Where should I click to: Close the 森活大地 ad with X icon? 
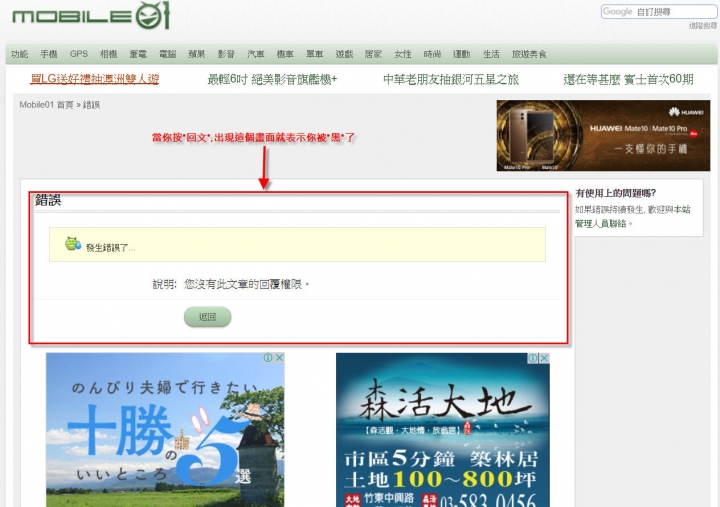(x=544, y=358)
